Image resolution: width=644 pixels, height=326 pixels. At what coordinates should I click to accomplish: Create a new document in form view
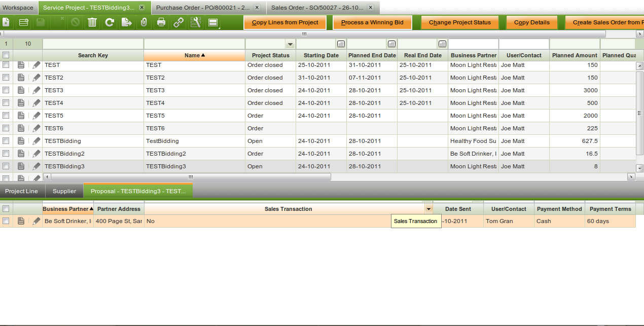click(6, 22)
